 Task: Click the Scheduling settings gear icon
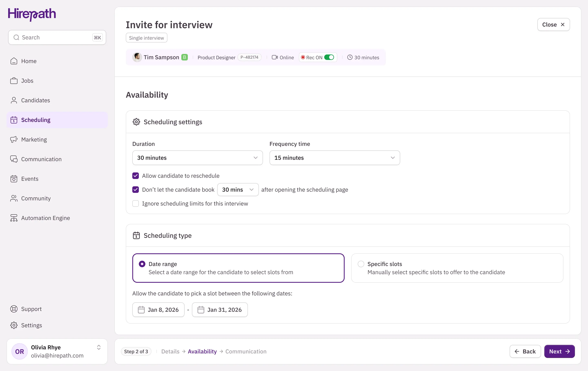136,122
